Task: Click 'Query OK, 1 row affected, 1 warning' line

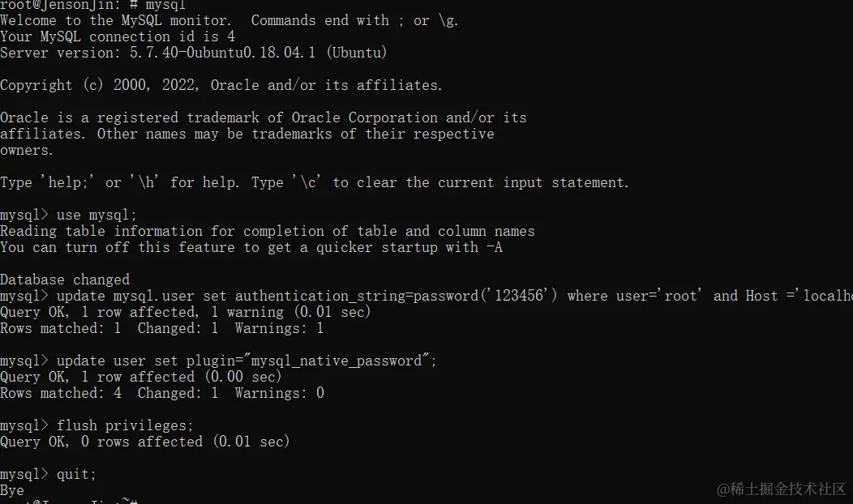Action: 186,312
